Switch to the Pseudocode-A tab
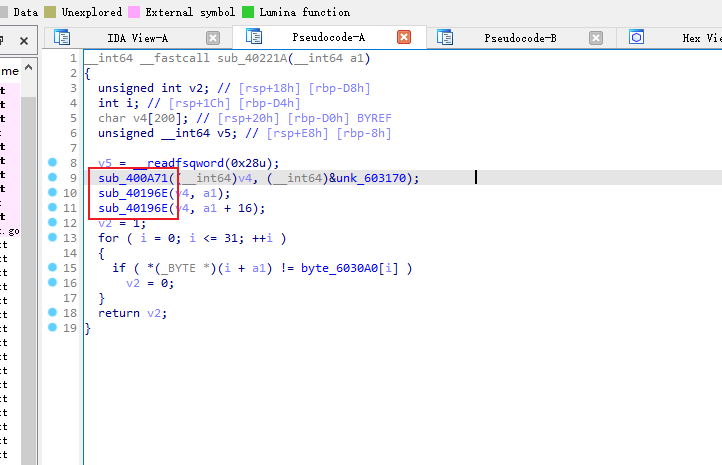 pos(328,37)
